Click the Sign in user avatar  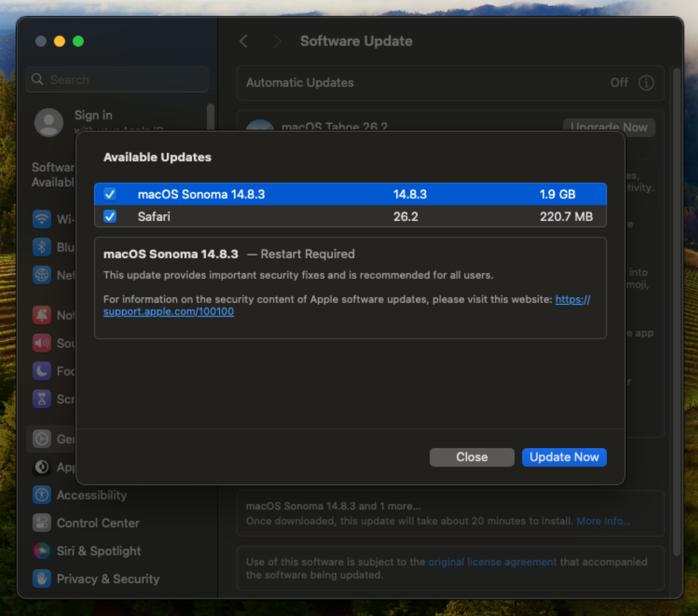pos(49,122)
